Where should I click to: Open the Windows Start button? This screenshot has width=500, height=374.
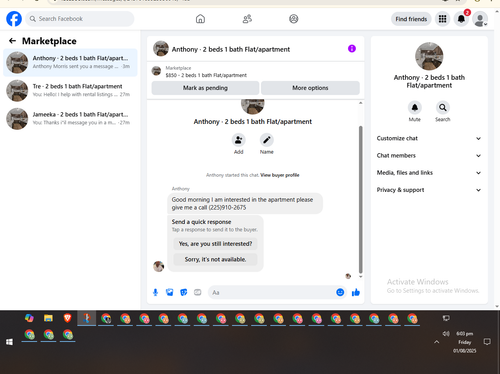(9, 342)
